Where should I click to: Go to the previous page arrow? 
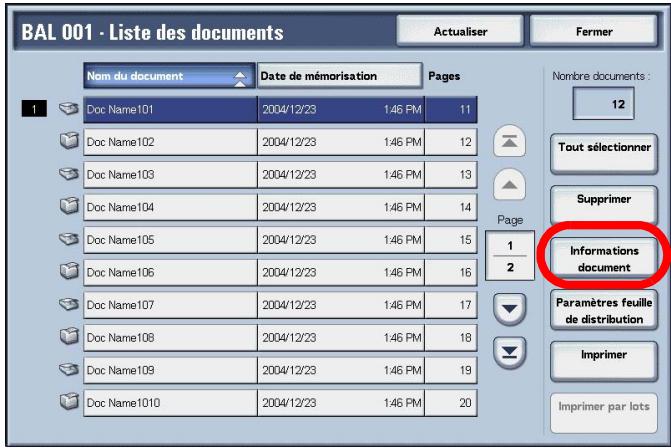[x=509, y=185]
